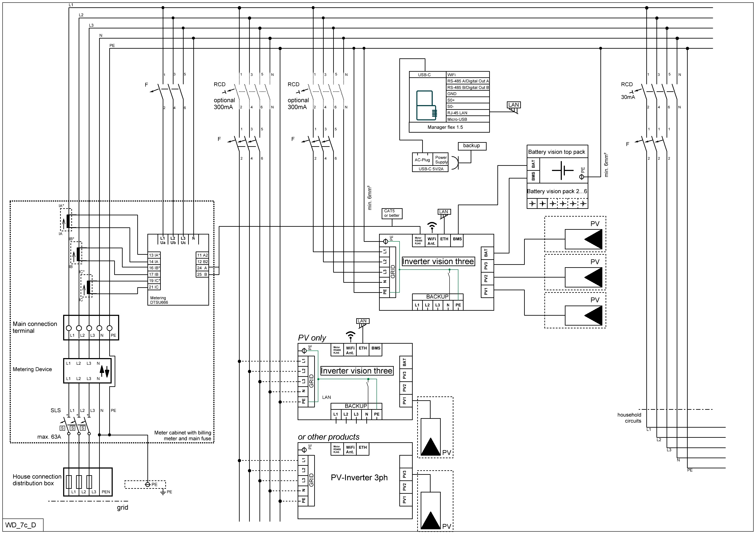Screen dimensions: 756x534
Task: Click the Metering DTSU666 label
Action: click(x=159, y=300)
